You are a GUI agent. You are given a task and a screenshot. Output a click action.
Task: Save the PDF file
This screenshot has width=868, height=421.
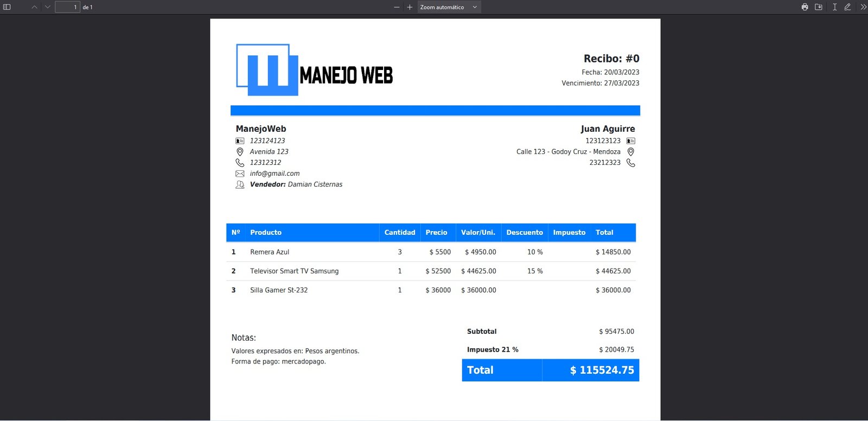click(x=819, y=7)
